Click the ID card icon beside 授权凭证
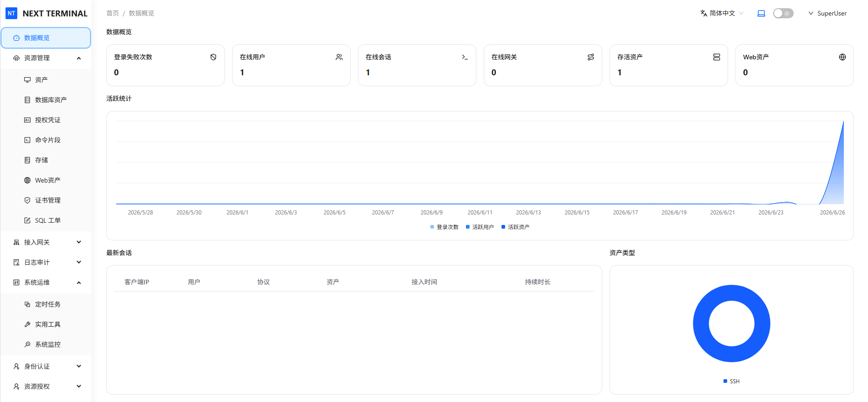Viewport: 868px width, 402px height. [27, 120]
